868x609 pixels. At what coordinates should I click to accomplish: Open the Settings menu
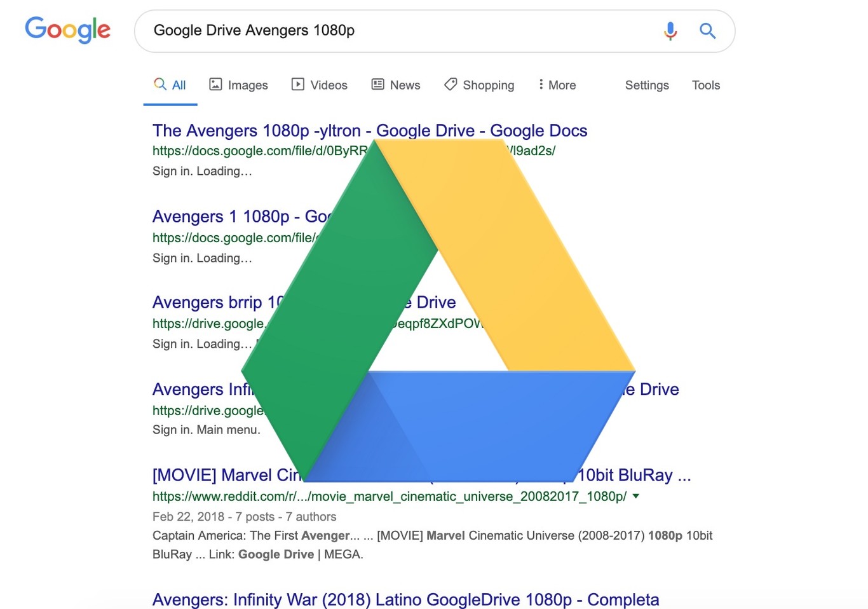[x=647, y=85]
